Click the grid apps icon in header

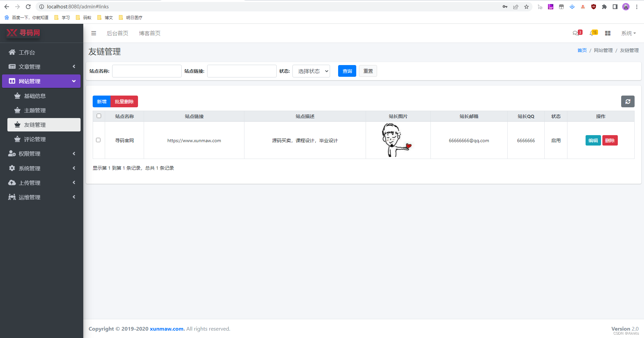607,33
